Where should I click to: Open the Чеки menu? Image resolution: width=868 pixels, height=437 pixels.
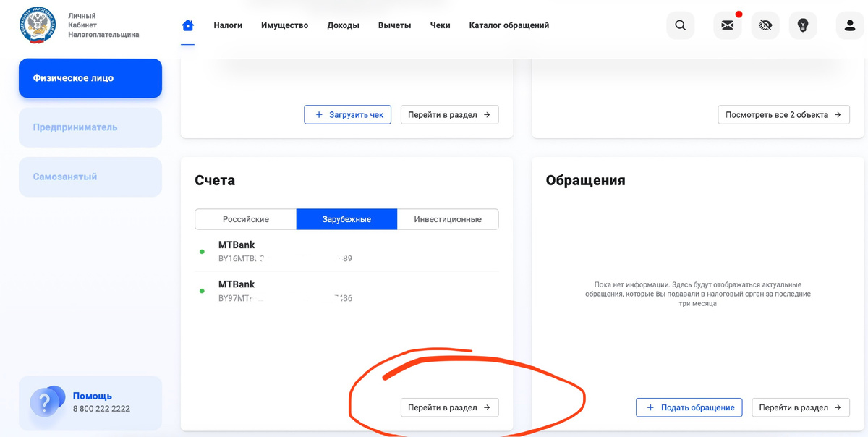[440, 25]
